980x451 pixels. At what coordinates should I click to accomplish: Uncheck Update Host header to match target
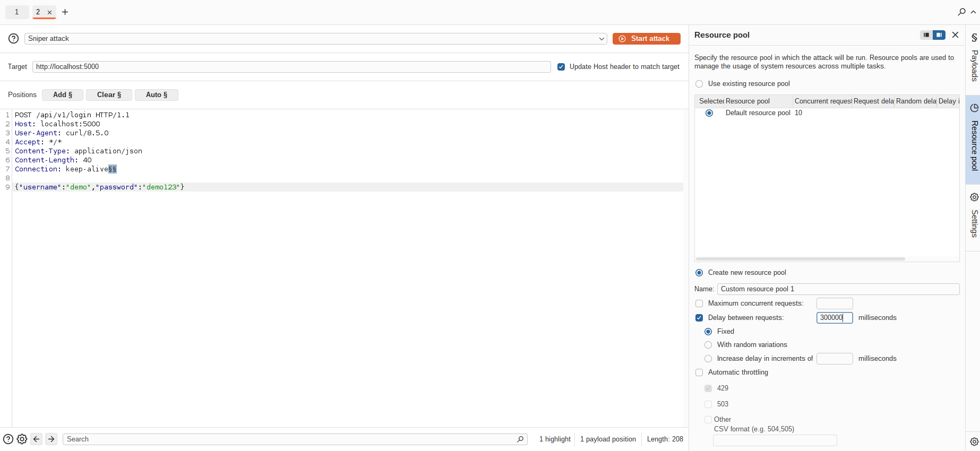561,67
